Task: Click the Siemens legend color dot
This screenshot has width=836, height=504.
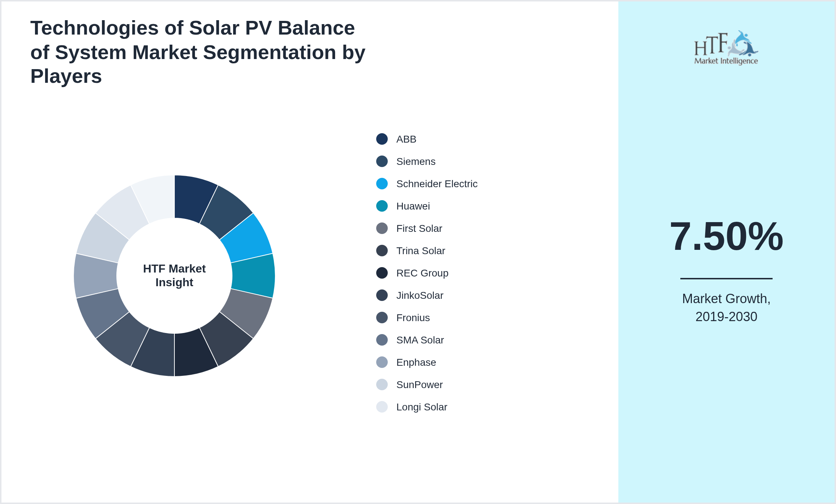Action: 382,161
